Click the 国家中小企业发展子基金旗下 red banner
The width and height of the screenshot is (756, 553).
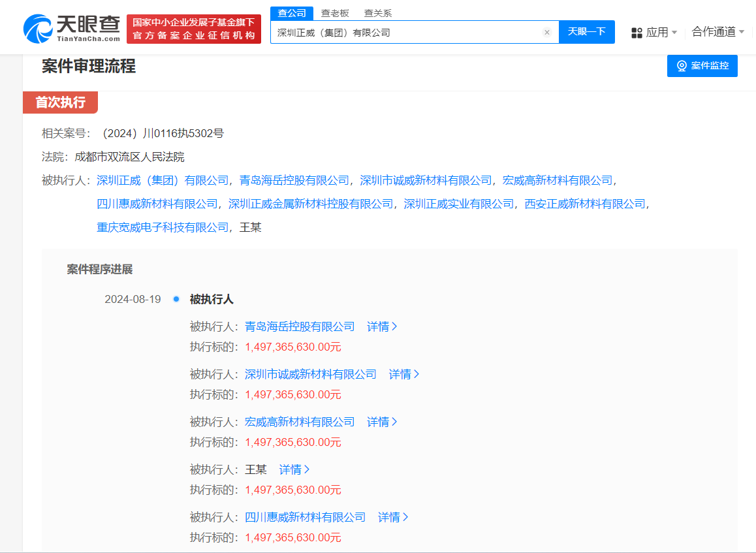(193, 29)
